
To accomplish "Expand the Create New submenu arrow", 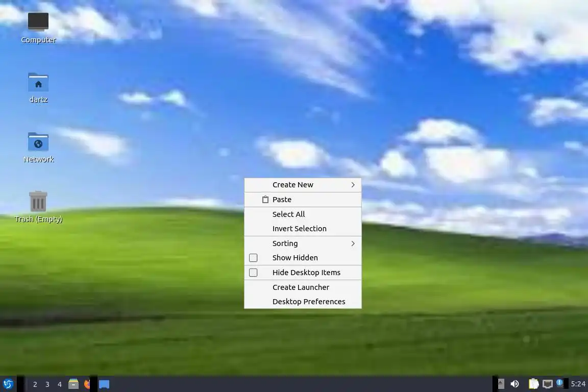I will point(353,185).
